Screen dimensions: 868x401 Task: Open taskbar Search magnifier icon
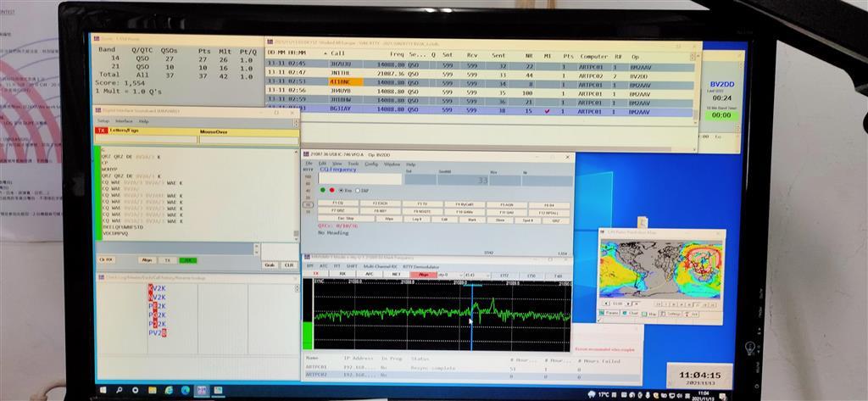[x=119, y=390]
